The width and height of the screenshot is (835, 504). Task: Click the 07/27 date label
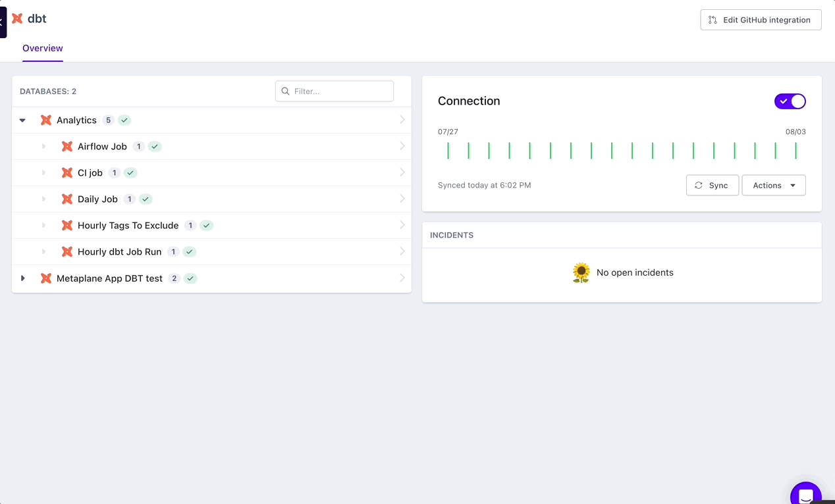(x=448, y=132)
